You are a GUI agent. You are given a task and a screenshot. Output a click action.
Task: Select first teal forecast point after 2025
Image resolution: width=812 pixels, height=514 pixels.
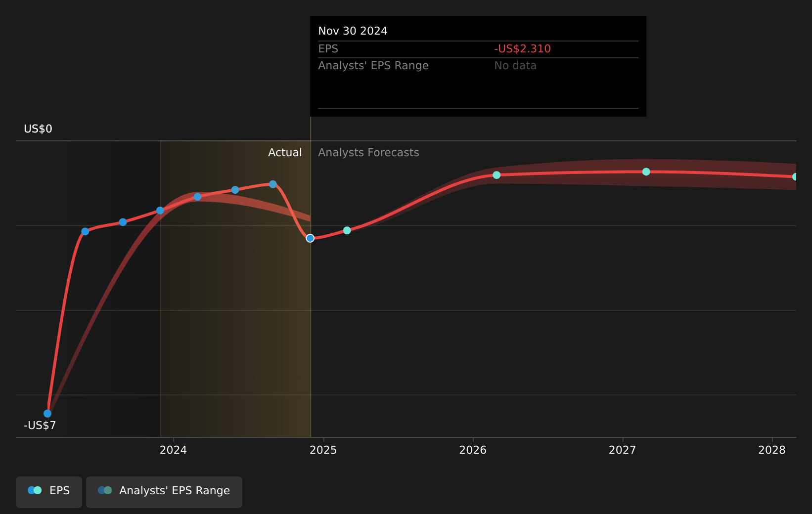[347, 230]
